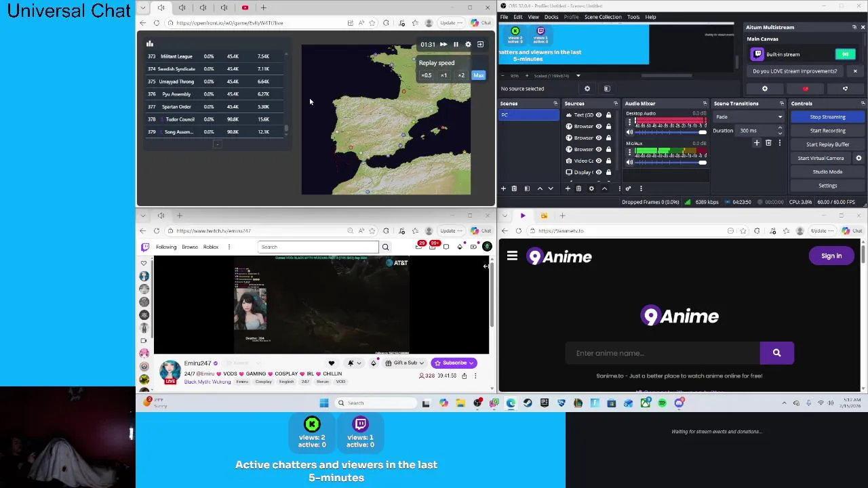This screenshot has width=868, height=488.
Task: Mute the Desktop Audio channel
Action: (x=629, y=132)
